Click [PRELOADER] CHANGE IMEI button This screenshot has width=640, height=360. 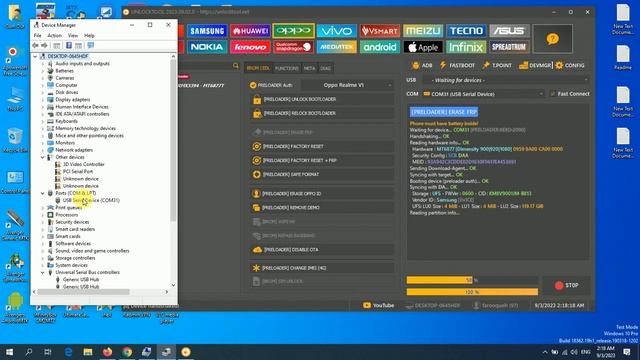click(x=322, y=268)
